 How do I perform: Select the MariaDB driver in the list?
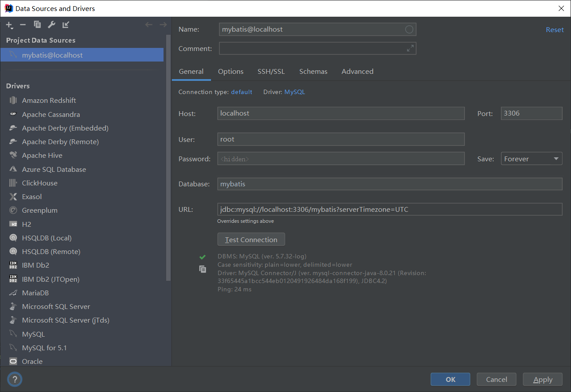36,292
